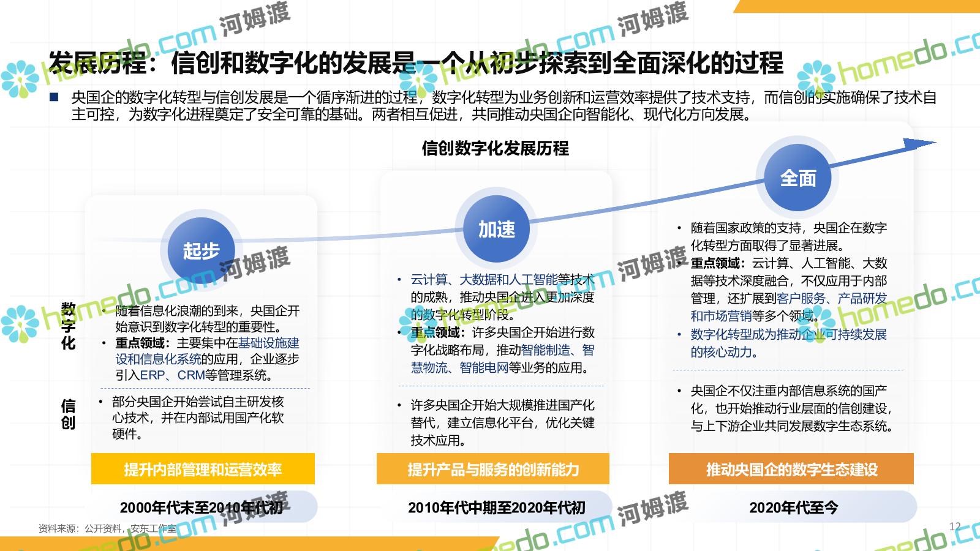980x551 pixels.
Task: Click the source note 资料来源
Action: (x=107, y=528)
